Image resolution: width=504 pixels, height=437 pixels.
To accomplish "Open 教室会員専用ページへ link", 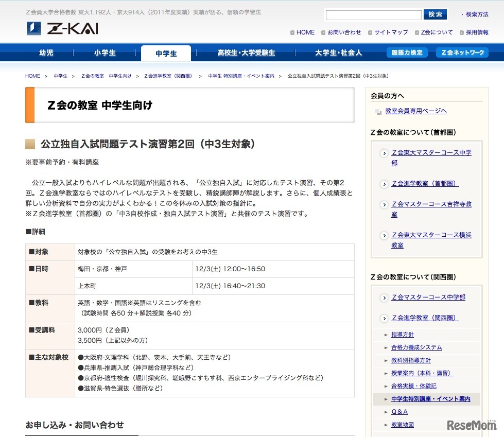I will click(415, 111).
